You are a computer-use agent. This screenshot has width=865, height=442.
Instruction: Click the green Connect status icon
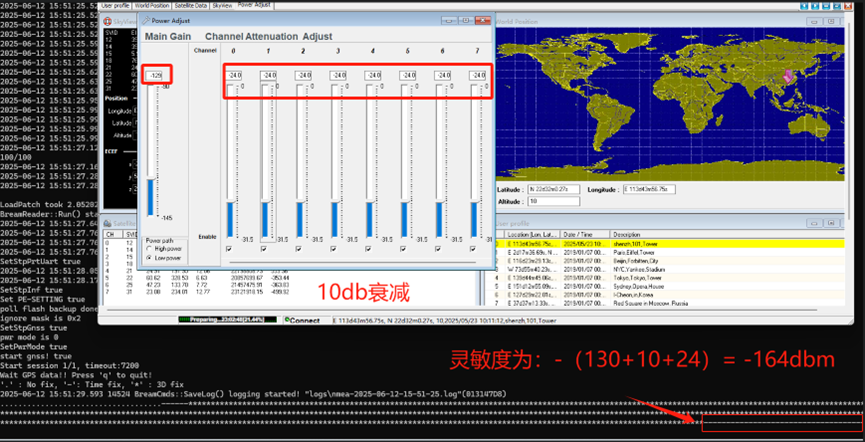[x=288, y=320]
